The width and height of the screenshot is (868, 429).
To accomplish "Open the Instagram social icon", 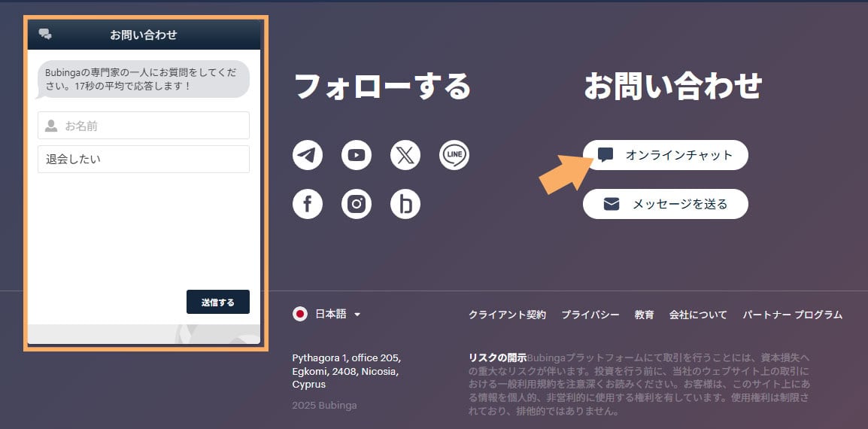I will [x=356, y=204].
